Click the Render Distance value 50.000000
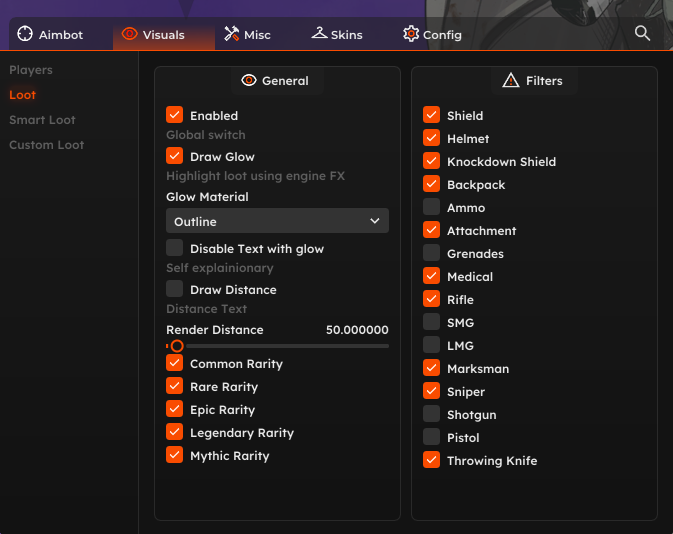The image size is (673, 534). [x=357, y=330]
